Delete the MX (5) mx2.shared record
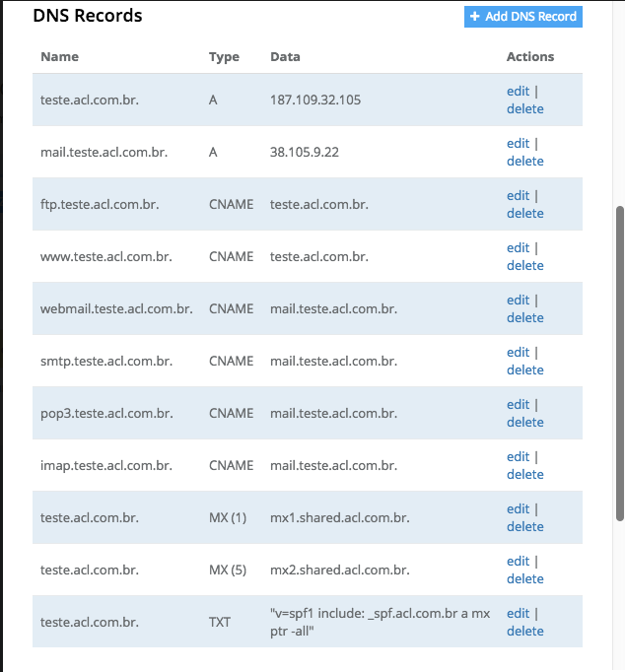This screenshot has height=672, width=625. (x=524, y=578)
